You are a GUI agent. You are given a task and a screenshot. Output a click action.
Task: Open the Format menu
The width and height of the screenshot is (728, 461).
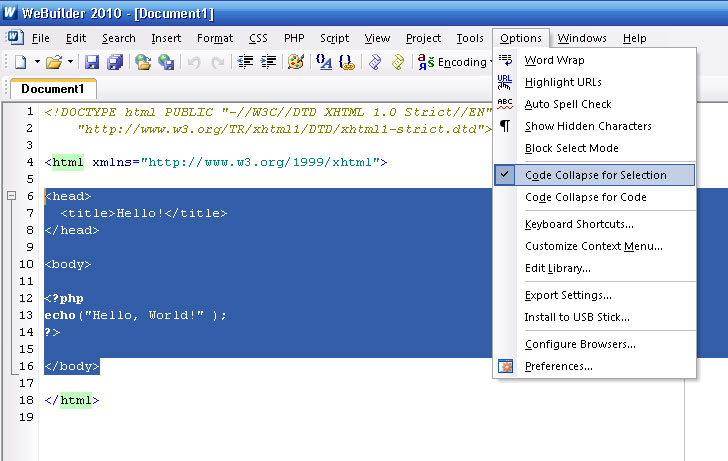pos(214,38)
